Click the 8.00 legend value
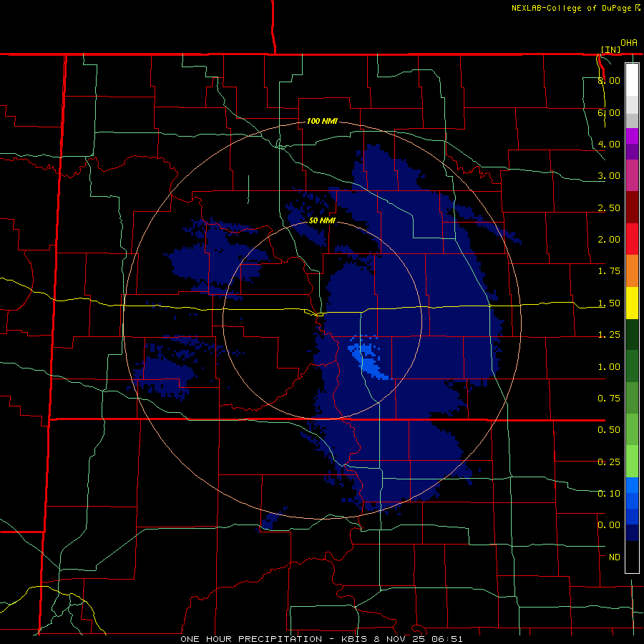The width and height of the screenshot is (644, 644). [609, 80]
